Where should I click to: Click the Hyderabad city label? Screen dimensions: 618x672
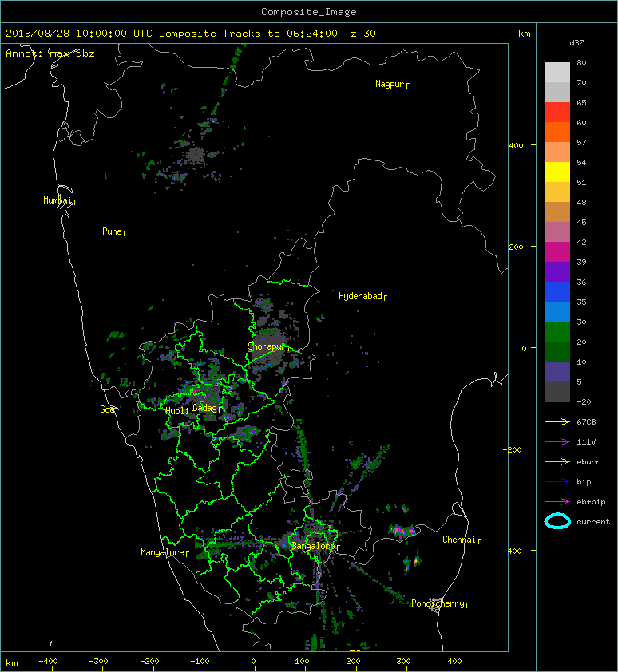(x=360, y=296)
